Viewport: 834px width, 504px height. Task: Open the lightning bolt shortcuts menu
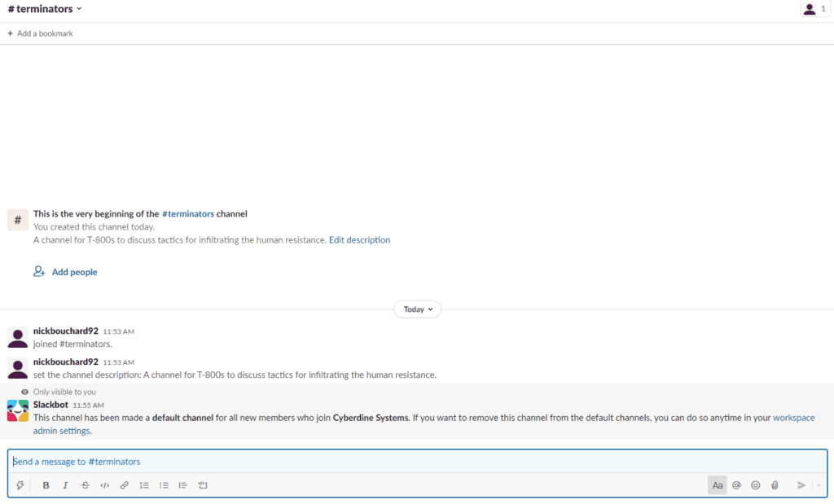tap(20, 485)
